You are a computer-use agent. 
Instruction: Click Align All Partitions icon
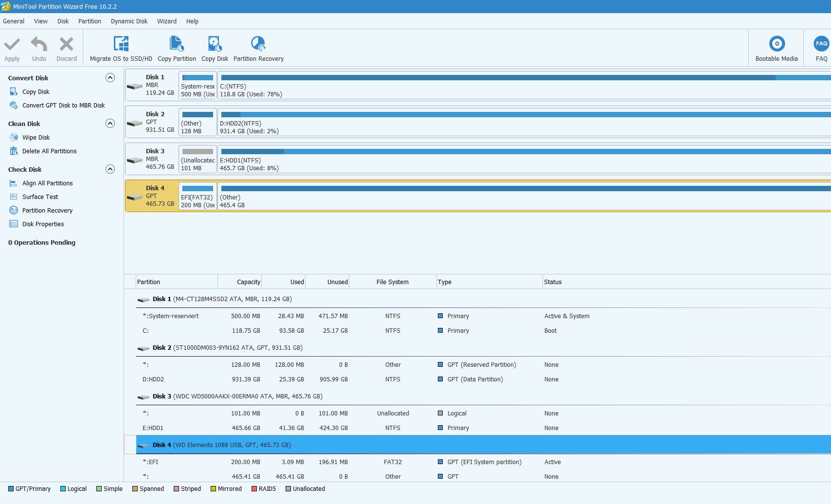point(14,183)
